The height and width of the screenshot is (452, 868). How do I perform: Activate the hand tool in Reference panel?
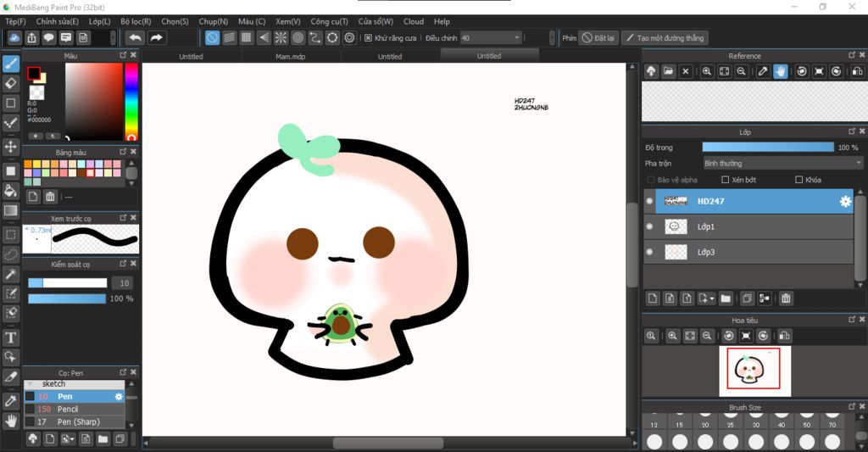pos(780,71)
